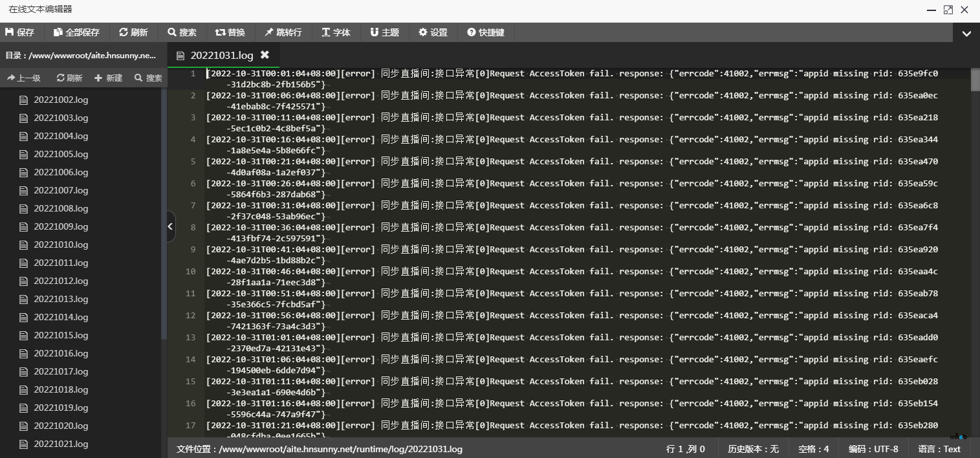The width and height of the screenshot is (980, 458).
Task: Open file 20221014.log
Action: tap(61, 317)
